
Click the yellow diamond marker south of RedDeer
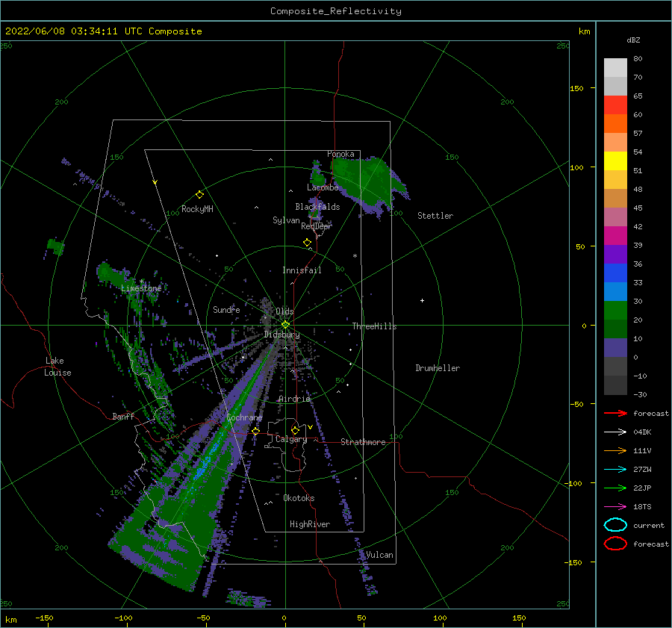(x=308, y=242)
